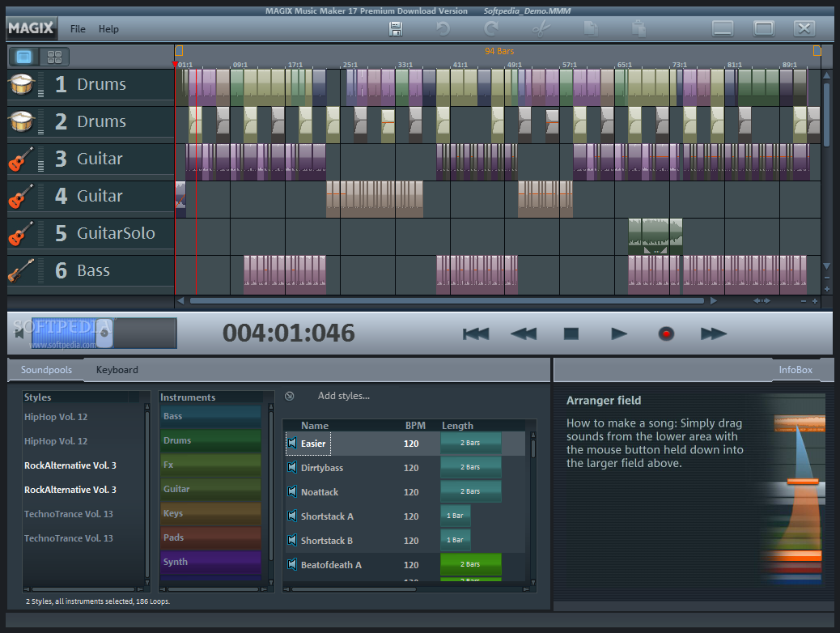
Task: Zoom out vertically with minus icon
Action: [827, 278]
